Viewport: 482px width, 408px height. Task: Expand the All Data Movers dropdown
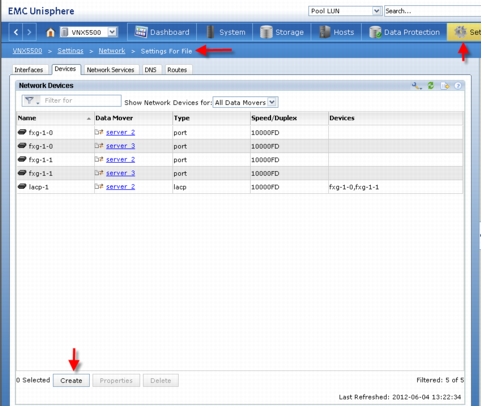pos(272,102)
